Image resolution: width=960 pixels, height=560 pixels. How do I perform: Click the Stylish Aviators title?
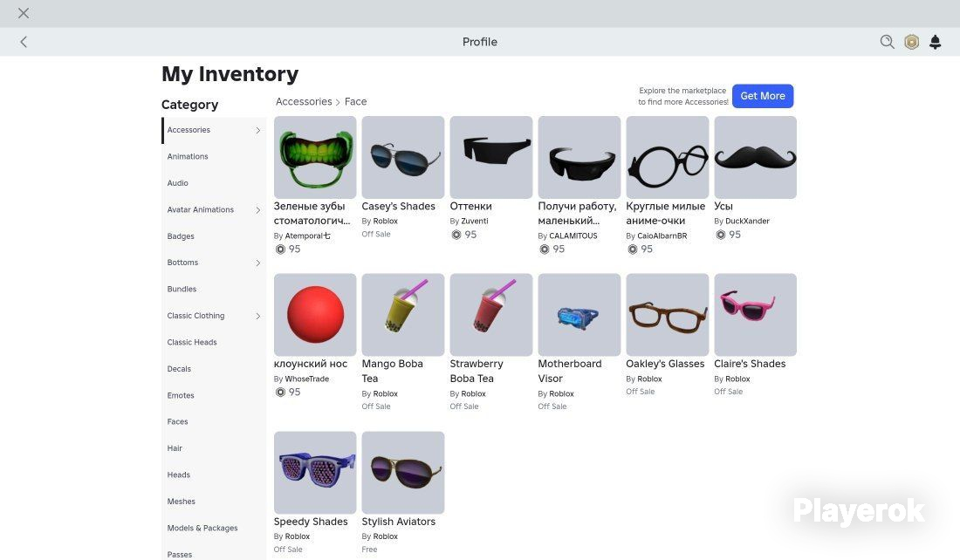click(x=399, y=522)
